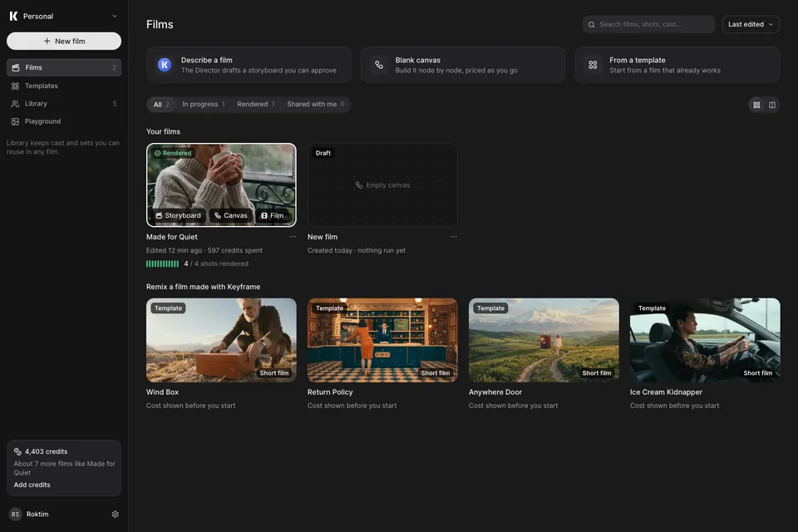The image size is (798, 532).
Task: Open Canvas for Made for Quiet
Action: tap(231, 216)
